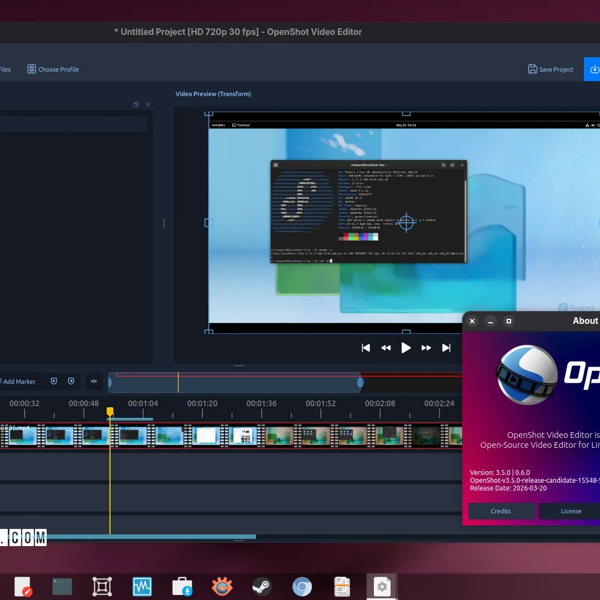
Task: Click the 00:01:20 position on the timeline ruler
Action: 202,403
